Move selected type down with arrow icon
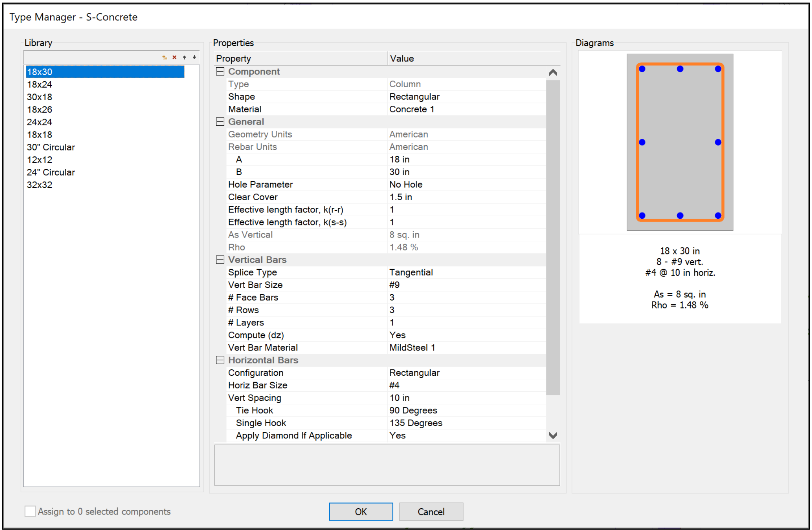Screen dimensions: 812x530 click(x=194, y=57)
